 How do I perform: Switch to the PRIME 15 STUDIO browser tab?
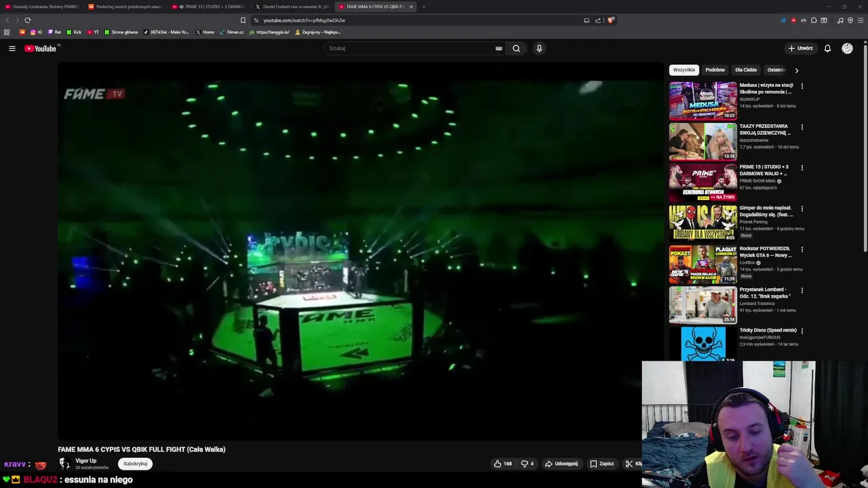coord(209,7)
